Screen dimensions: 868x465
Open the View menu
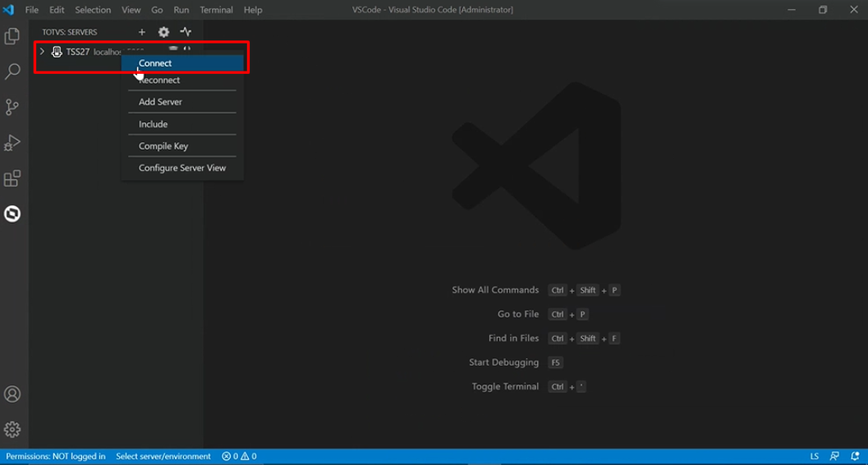click(131, 10)
